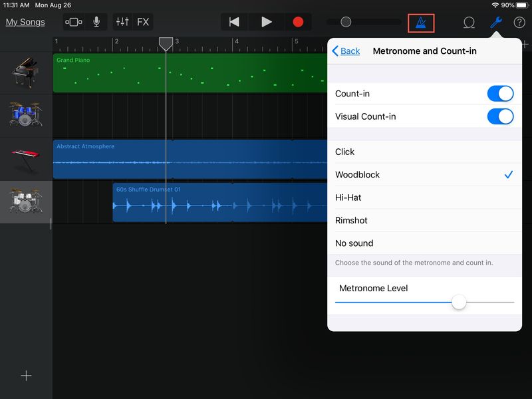Start playback with the Play button
532x399 pixels.
tap(267, 22)
